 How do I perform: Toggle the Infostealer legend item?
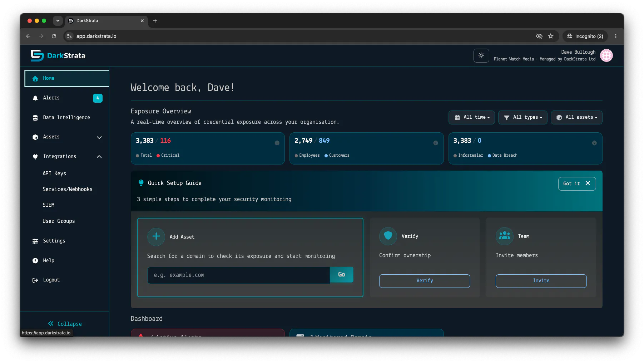click(468, 156)
